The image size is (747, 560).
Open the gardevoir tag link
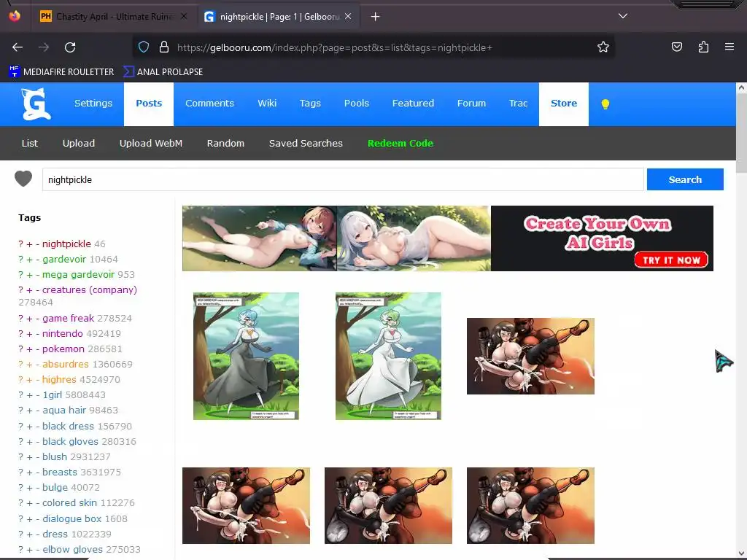click(64, 259)
